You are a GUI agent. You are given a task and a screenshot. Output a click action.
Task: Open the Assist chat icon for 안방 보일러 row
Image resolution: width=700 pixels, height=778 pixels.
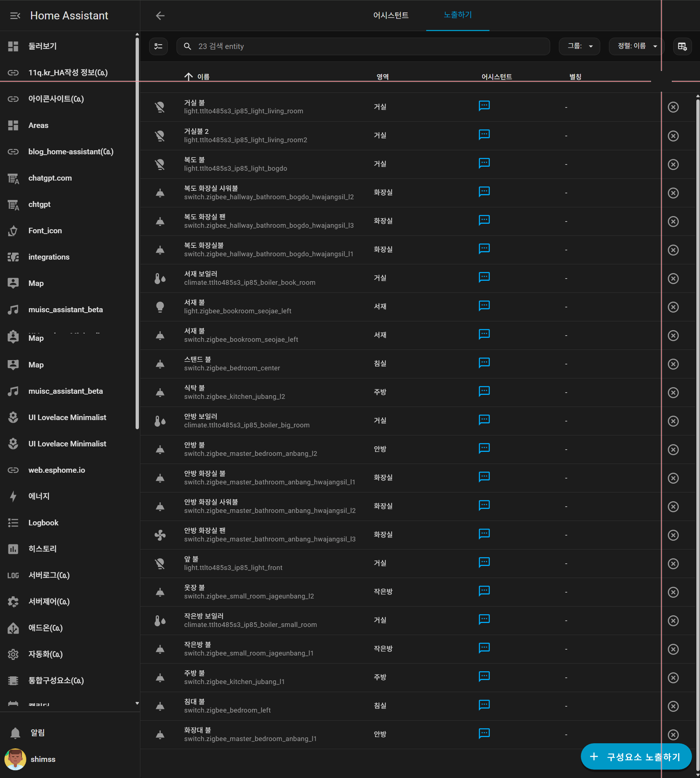484,420
